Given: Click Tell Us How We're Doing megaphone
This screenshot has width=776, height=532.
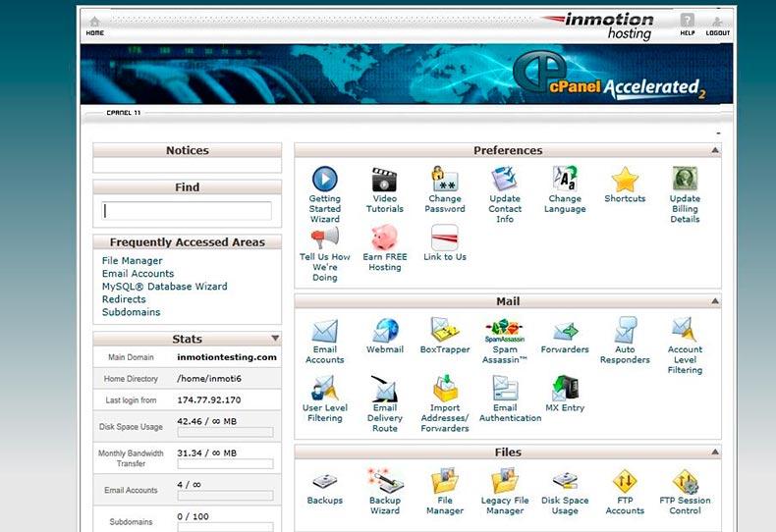Looking at the screenshot, I should click(325, 238).
